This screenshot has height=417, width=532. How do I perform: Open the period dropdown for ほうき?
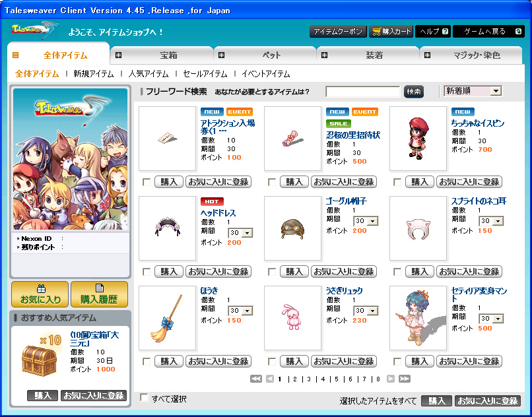pyautogui.click(x=240, y=311)
